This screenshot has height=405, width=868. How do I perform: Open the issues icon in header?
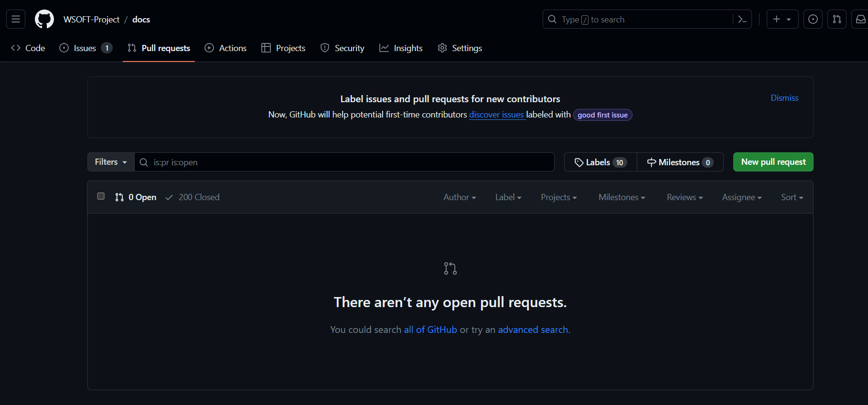(x=813, y=20)
